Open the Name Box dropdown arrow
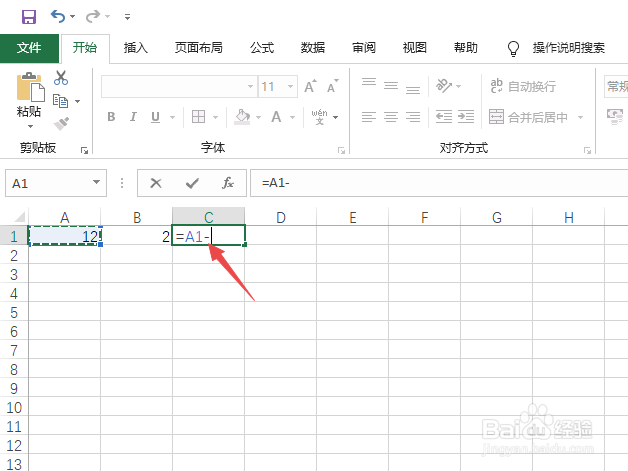Viewport: 628px width, 471px height. click(x=96, y=183)
